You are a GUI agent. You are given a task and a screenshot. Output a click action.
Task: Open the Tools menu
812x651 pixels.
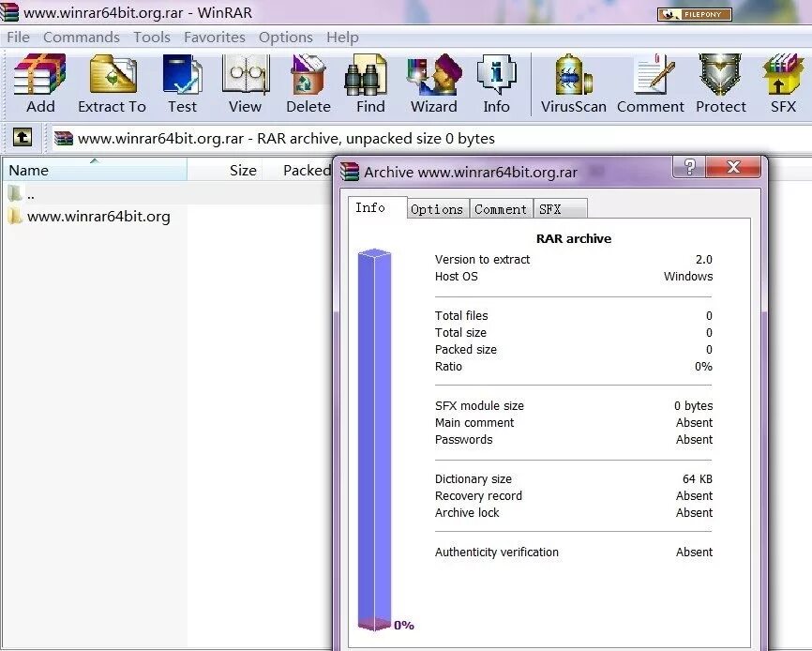pos(152,38)
